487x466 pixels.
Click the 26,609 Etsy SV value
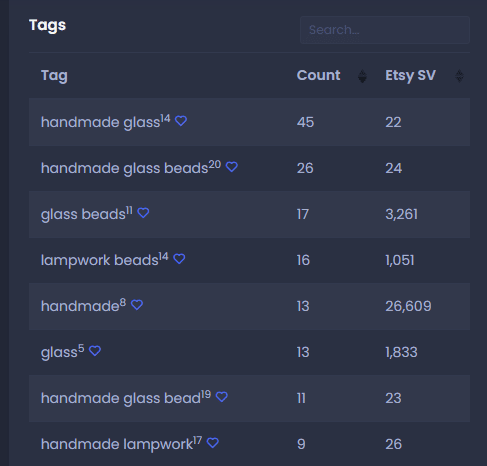(408, 306)
